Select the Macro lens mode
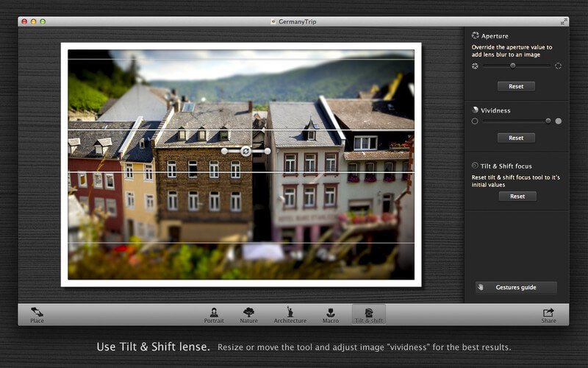588x368 pixels. 330,314
